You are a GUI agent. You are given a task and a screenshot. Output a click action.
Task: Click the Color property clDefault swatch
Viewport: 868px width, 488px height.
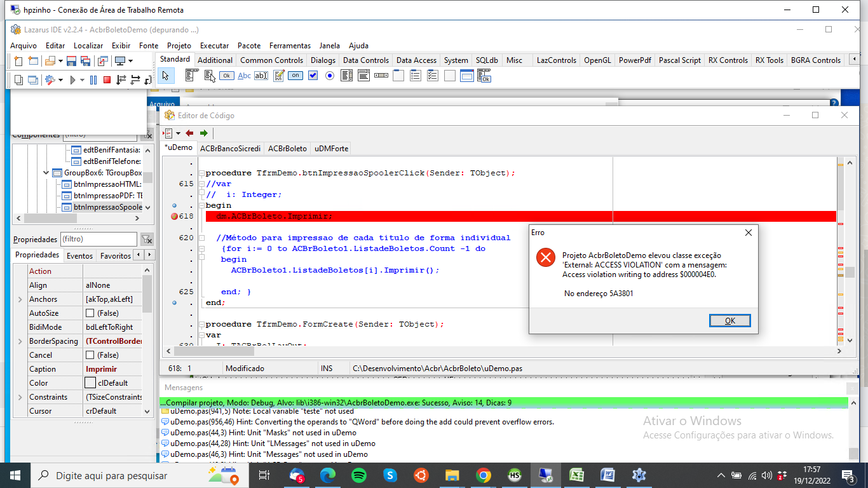tap(90, 383)
